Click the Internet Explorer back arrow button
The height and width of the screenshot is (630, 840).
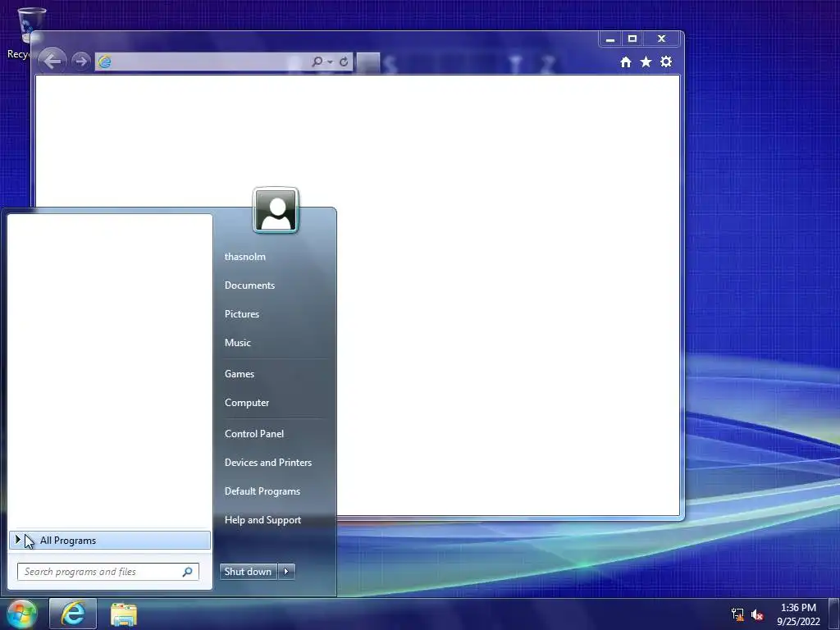(52, 61)
